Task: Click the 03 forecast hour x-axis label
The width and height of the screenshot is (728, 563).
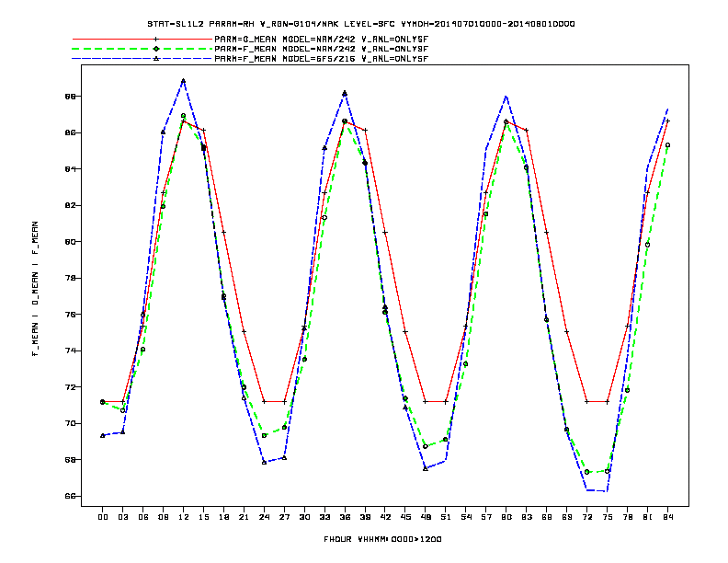Action: (122, 517)
